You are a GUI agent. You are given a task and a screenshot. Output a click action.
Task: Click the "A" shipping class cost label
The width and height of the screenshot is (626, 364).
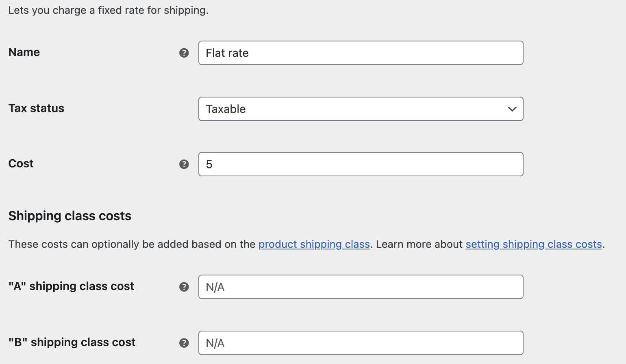coord(71,286)
